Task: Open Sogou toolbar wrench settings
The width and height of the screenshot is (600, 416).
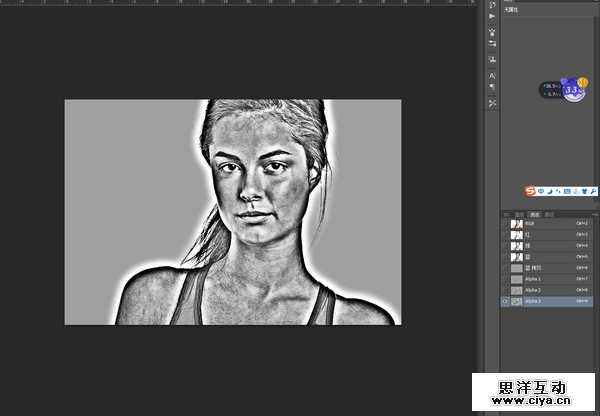Action: [x=594, y=190]
